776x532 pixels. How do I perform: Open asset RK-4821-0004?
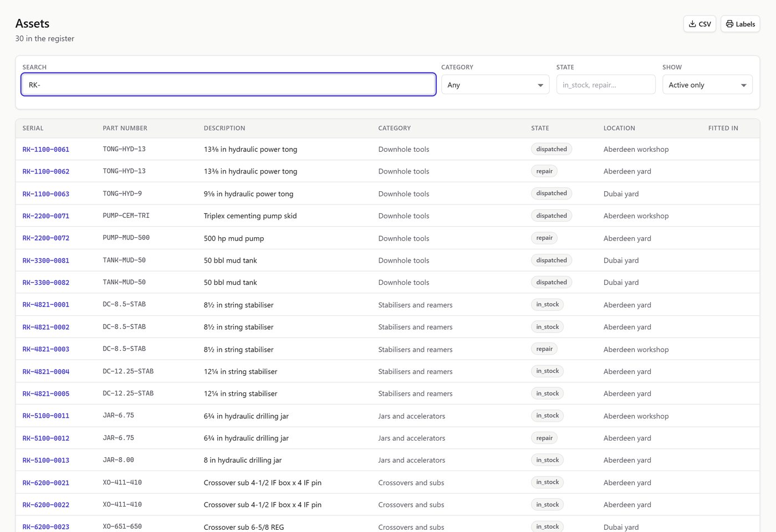point(46,371)
